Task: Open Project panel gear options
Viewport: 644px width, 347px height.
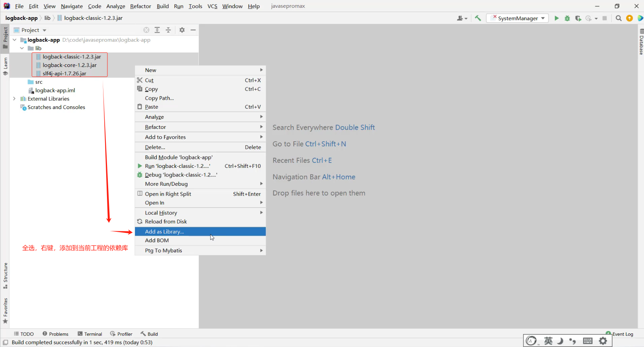Action: (x=182, y=30)
